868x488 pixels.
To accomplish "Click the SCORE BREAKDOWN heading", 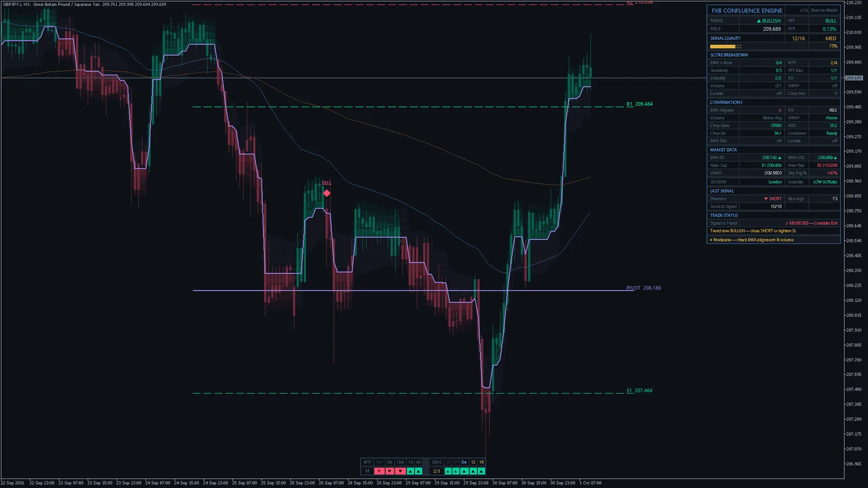I will 729,55.
